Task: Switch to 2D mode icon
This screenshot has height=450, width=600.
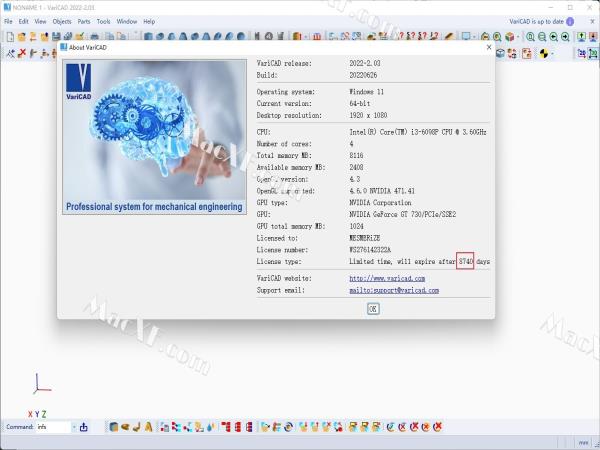Action: click(x=582, y=54)
